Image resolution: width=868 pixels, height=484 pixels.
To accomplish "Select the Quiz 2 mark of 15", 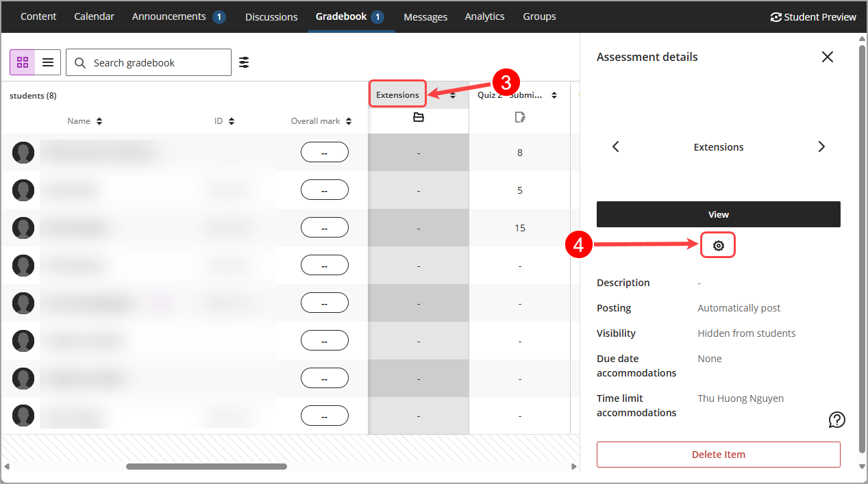I will 520,228.
